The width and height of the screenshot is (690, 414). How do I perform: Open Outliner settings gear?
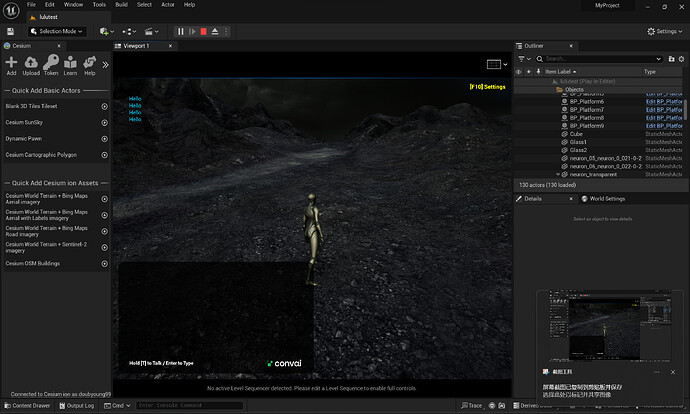(681, 59)
